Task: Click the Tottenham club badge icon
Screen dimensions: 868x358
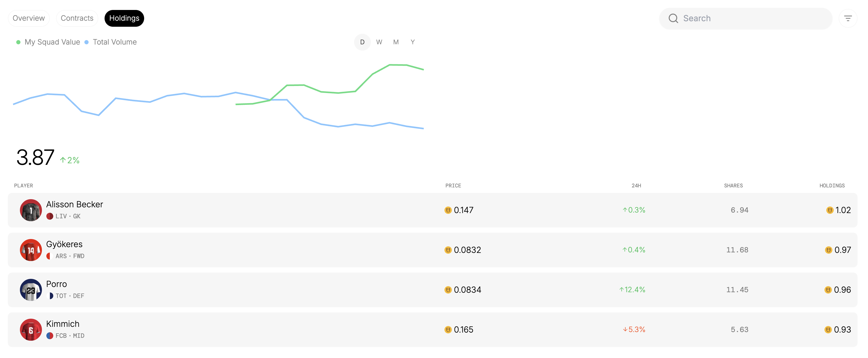Action: coord(50,296)
